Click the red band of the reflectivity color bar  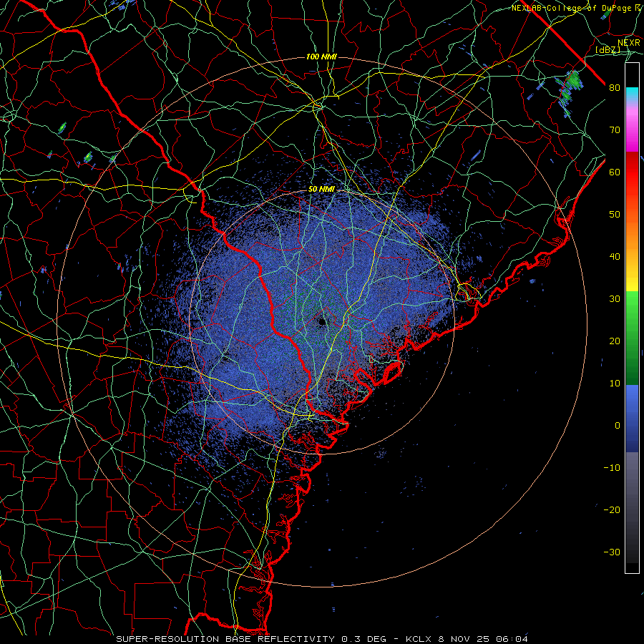tap(632, 172)
